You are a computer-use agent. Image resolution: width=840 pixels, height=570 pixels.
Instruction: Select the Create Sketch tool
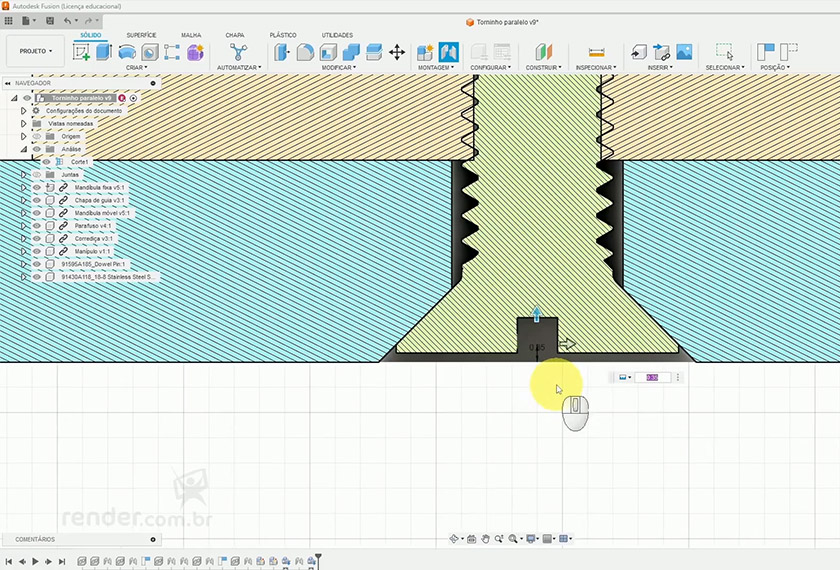(x=81, y=52)
